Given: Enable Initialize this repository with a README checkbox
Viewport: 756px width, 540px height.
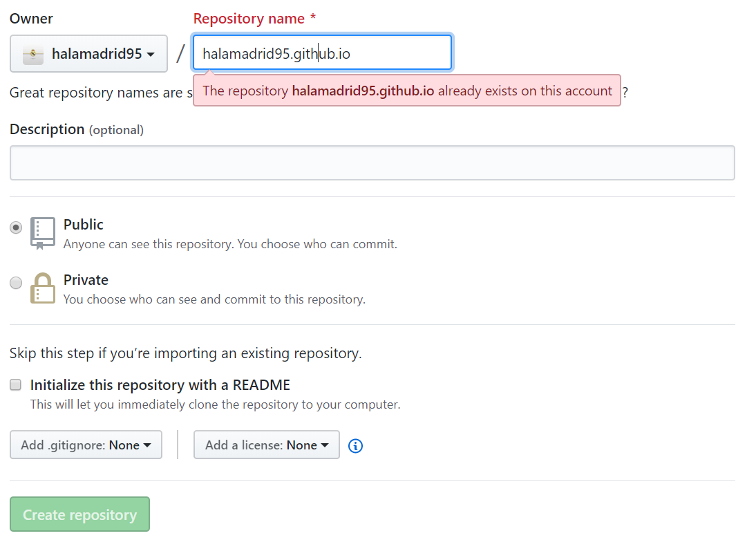Looking at the screenshot, I should pos(16,385).
